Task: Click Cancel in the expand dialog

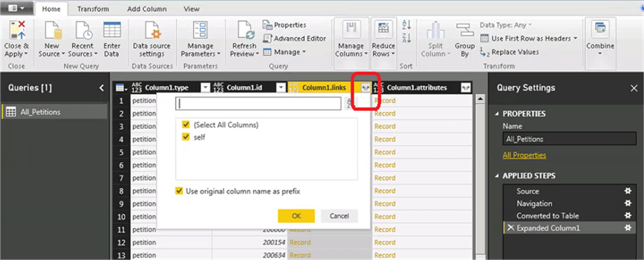Action: [339, 216]
